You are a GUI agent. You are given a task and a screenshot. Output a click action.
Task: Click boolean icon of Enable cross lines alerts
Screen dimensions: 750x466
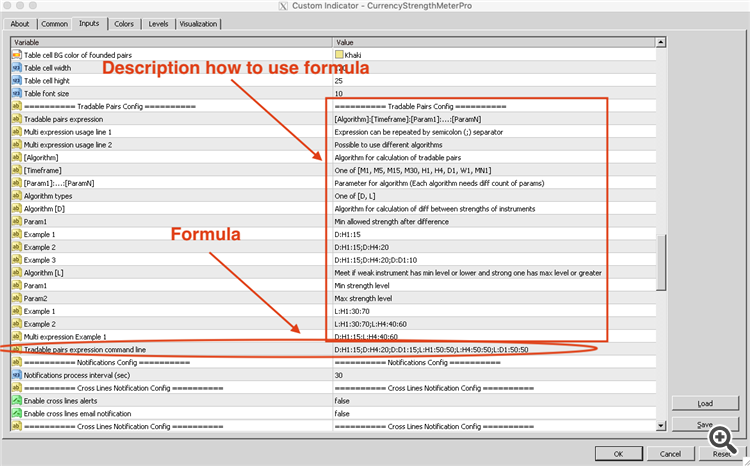[x=16, y=400]
